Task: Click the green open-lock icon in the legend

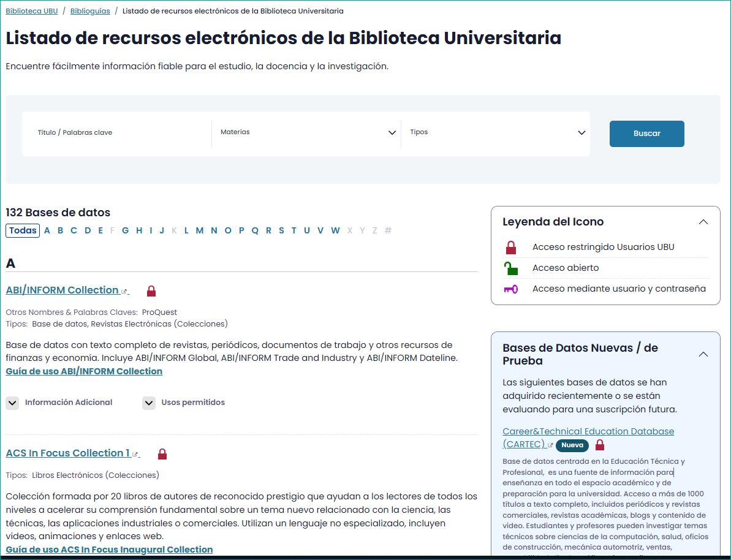Action: click(x=510, y=268)
